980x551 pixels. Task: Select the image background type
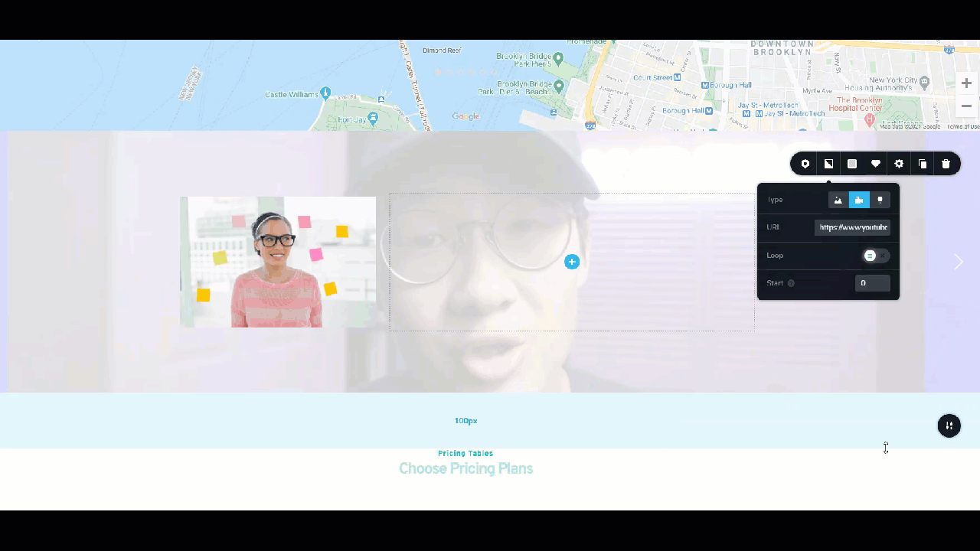[x=838, y=200]
